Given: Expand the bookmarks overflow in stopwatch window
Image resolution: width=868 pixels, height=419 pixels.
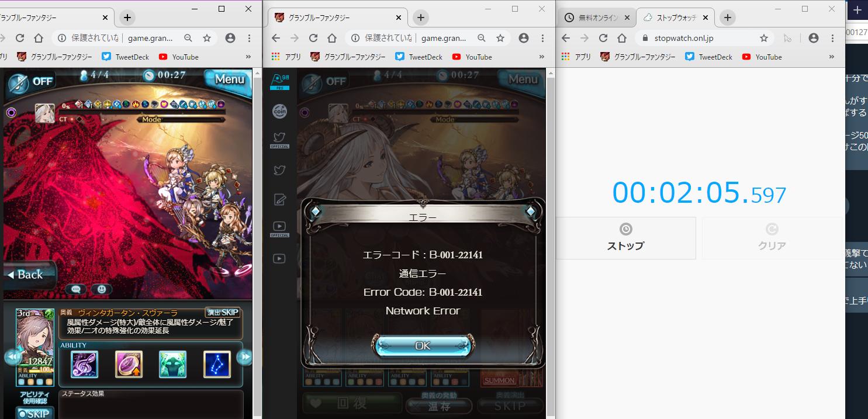Looking at the screenshot, I should point(832,57).
